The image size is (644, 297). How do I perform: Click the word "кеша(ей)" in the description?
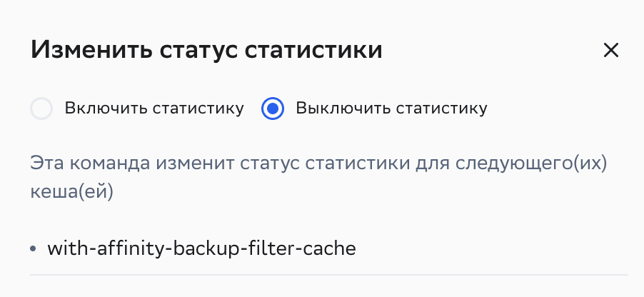click(73, 192)
